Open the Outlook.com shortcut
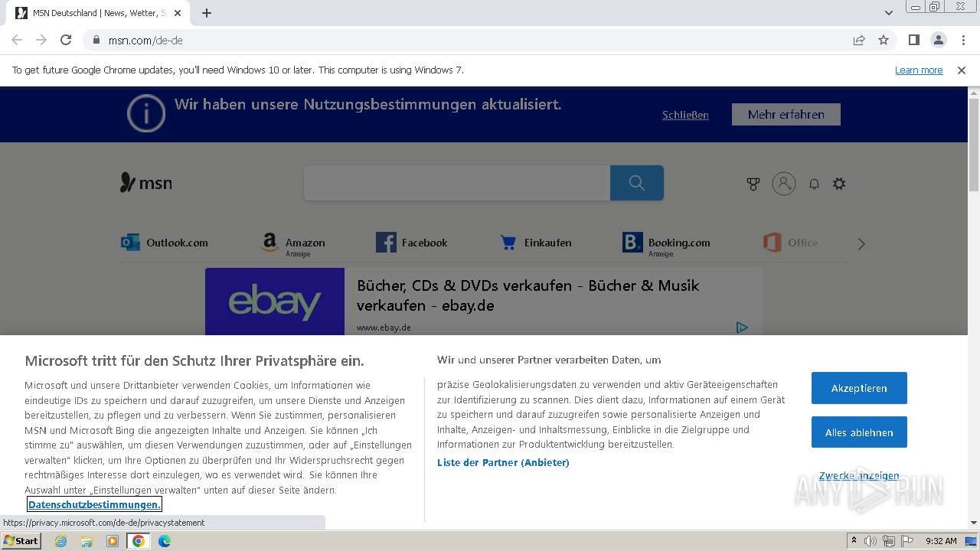This screenshot has height=551, width=980. coord(165,243)
